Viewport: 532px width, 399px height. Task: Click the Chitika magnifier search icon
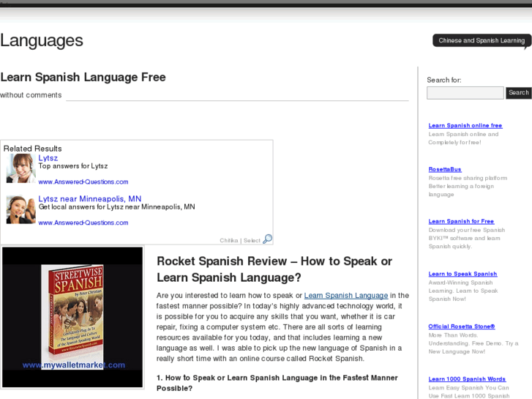(267, 239)
